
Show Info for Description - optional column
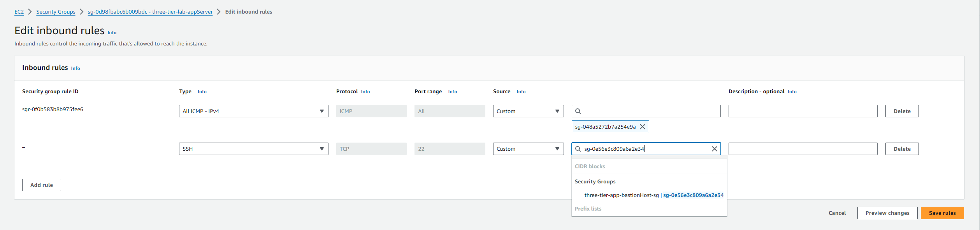click(x=792, y=92)
